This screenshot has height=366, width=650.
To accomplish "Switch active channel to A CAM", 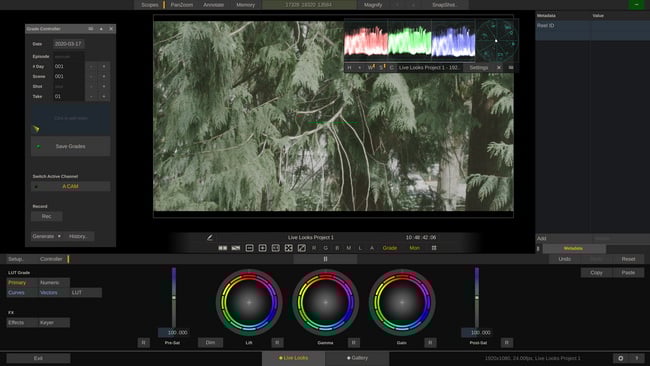I will click(70, 187).
